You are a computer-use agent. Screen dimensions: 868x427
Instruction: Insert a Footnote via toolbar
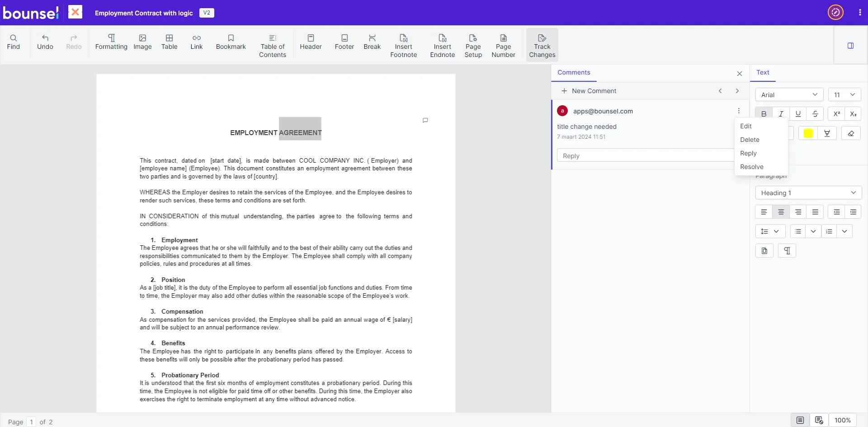pos(403,46)
